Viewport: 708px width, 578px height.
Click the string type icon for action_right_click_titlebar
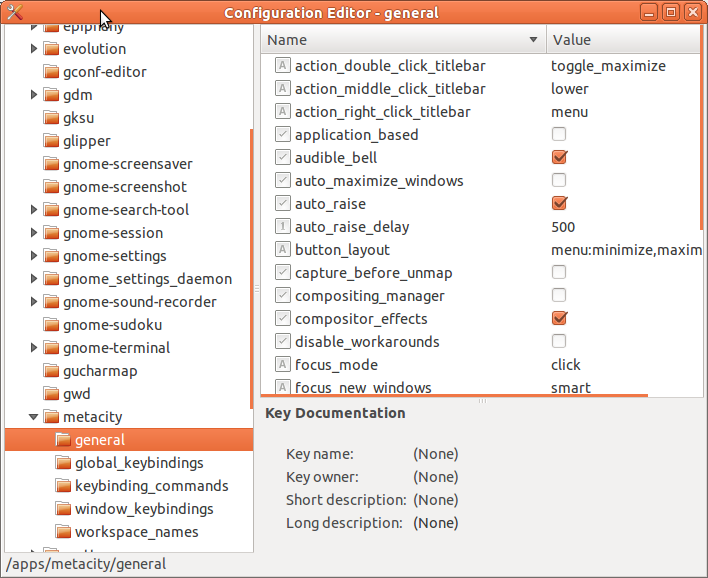[x=283, y=112]
